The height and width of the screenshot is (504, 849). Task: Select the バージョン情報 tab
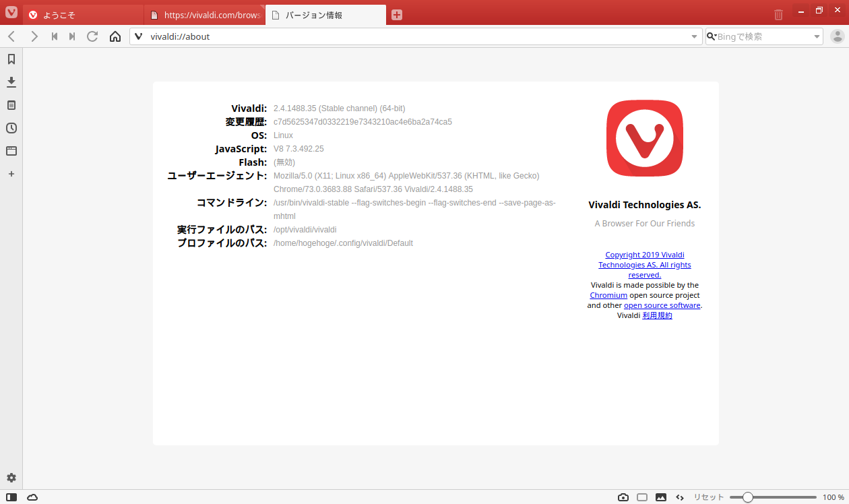326,15
